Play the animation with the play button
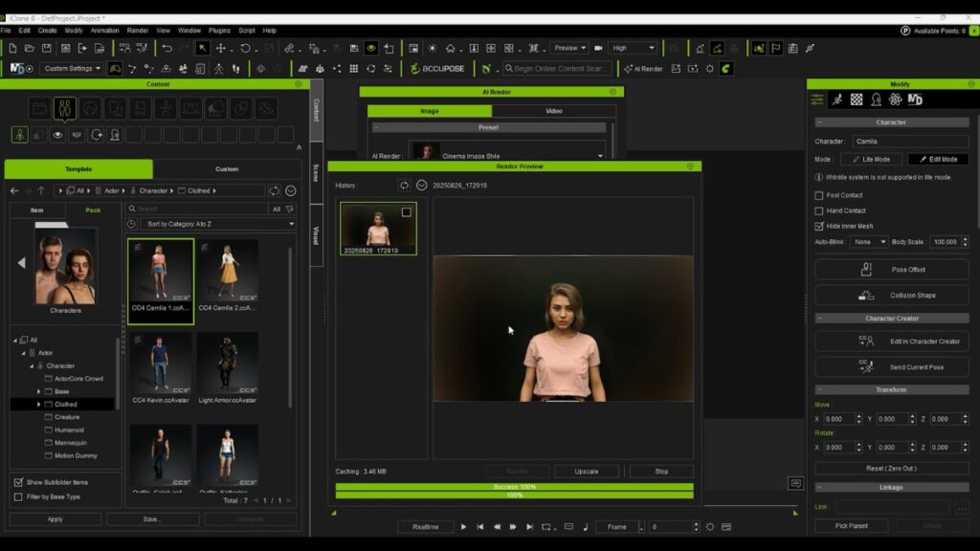This screenshot has height=551, width=980. pos(463,527)
